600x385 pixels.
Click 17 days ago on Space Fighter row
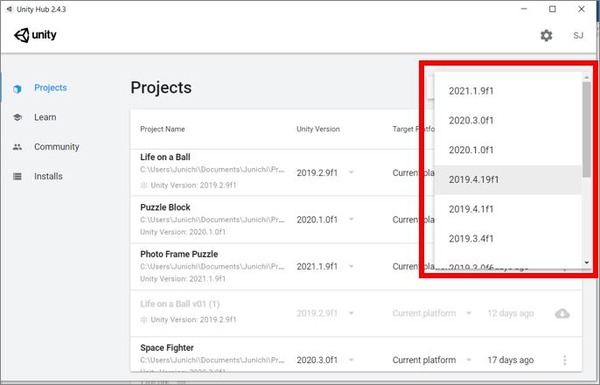tap(510, 360)
